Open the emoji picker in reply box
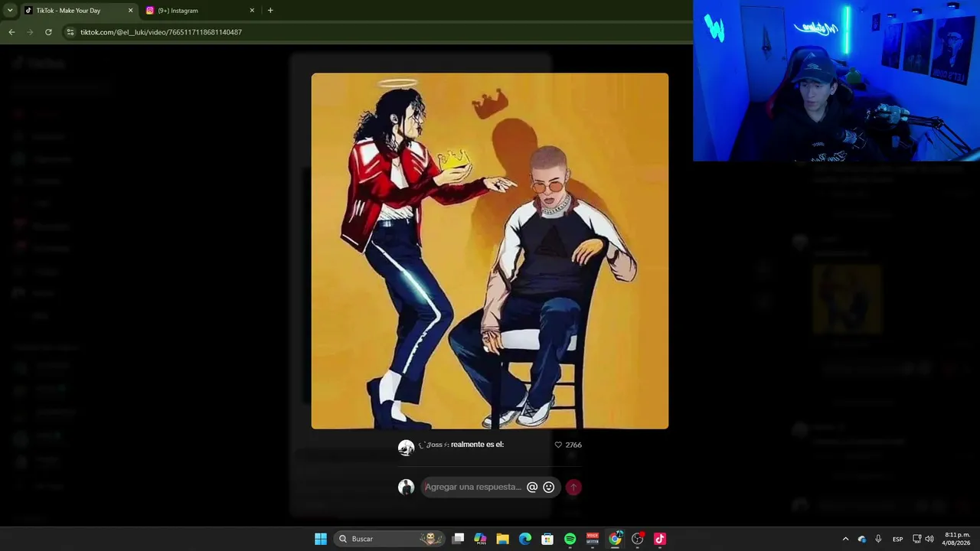The width and height of the screenshot is (980, 551). 548,487
